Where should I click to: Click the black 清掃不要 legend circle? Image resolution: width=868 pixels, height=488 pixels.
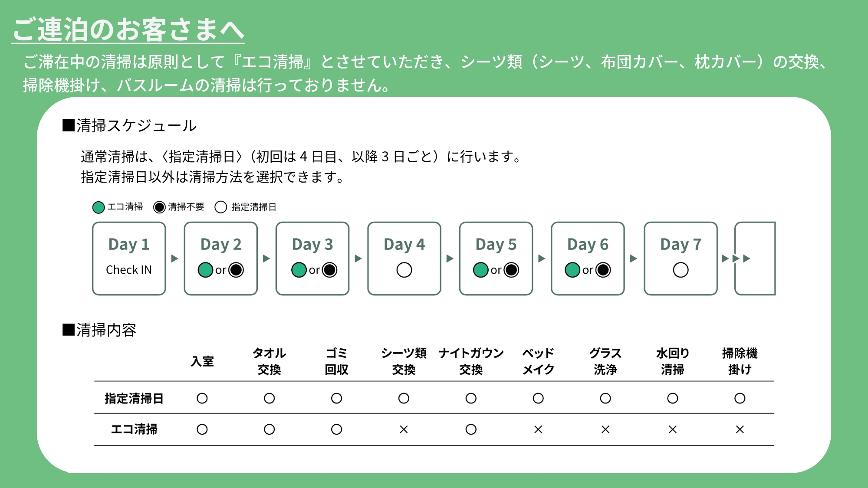pyautogui.click(x=159, y=207)
